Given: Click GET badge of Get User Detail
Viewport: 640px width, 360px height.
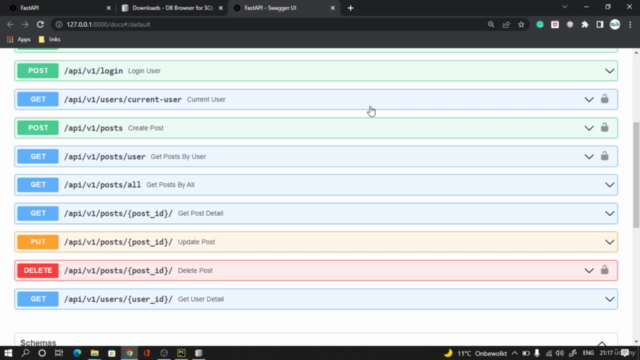Looking at the screenshot, I should coord(38,299).
